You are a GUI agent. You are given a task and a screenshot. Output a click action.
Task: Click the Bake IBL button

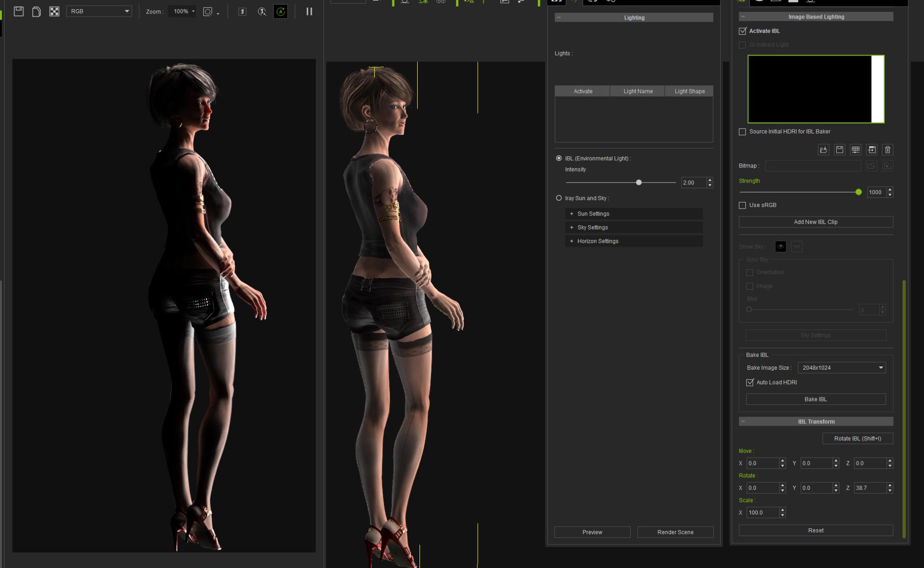pyautogui.click(x=816, y=399)
